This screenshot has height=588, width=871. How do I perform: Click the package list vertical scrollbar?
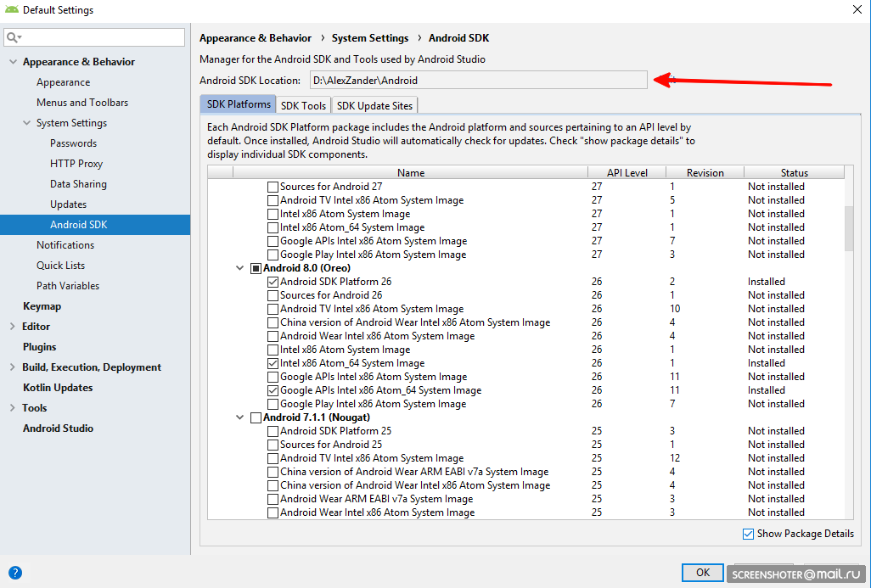[x=849, y=227]
